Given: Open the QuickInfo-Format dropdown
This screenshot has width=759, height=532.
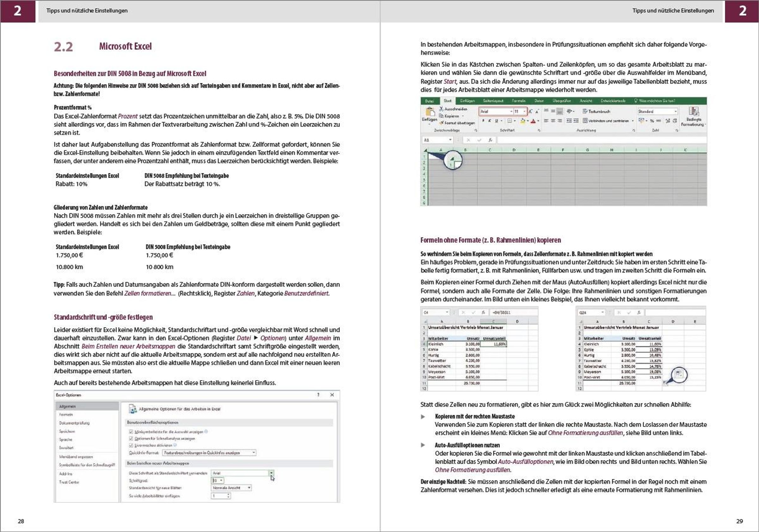Looking at the screenshot, I should (x=254, y=453).
